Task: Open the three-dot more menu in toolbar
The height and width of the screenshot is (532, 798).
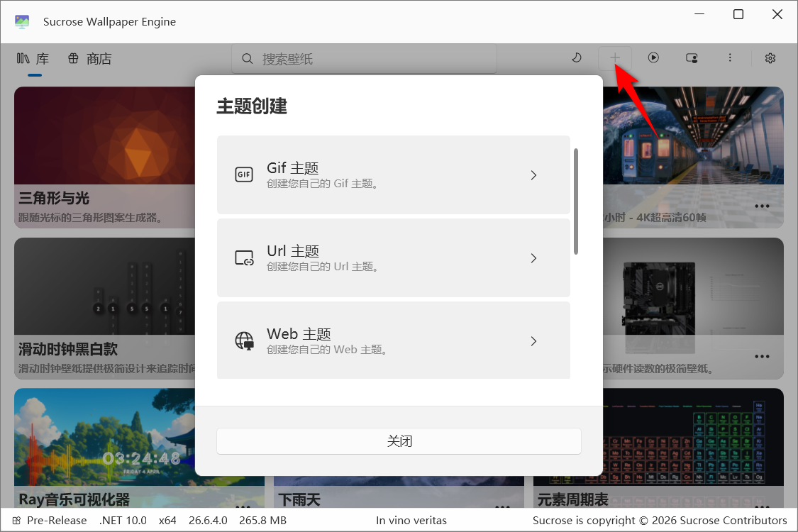Action: [x=730, y=57]
